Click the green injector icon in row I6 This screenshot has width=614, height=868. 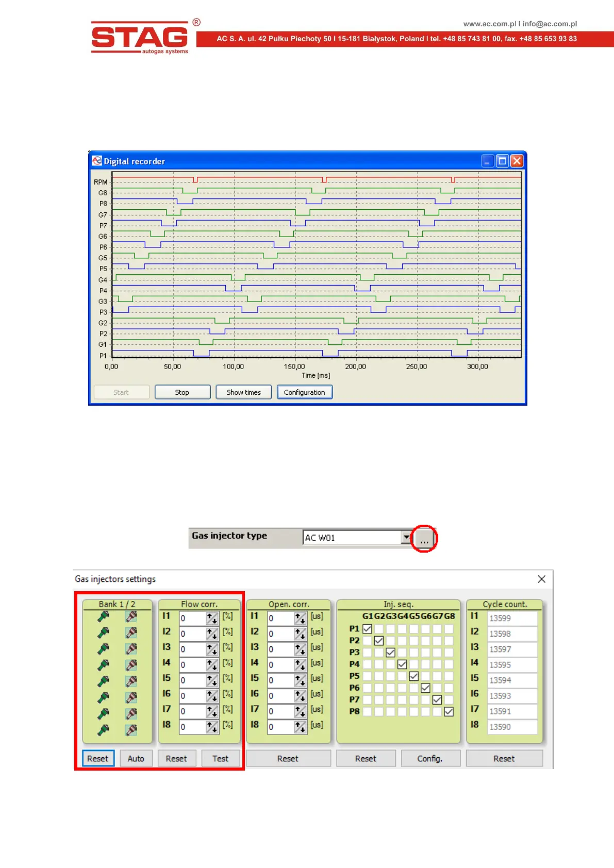pyautogui.click(x=104, y=697)
